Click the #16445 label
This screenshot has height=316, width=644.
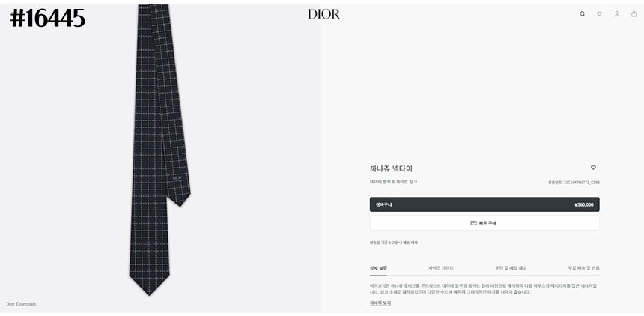coord(48,19)
